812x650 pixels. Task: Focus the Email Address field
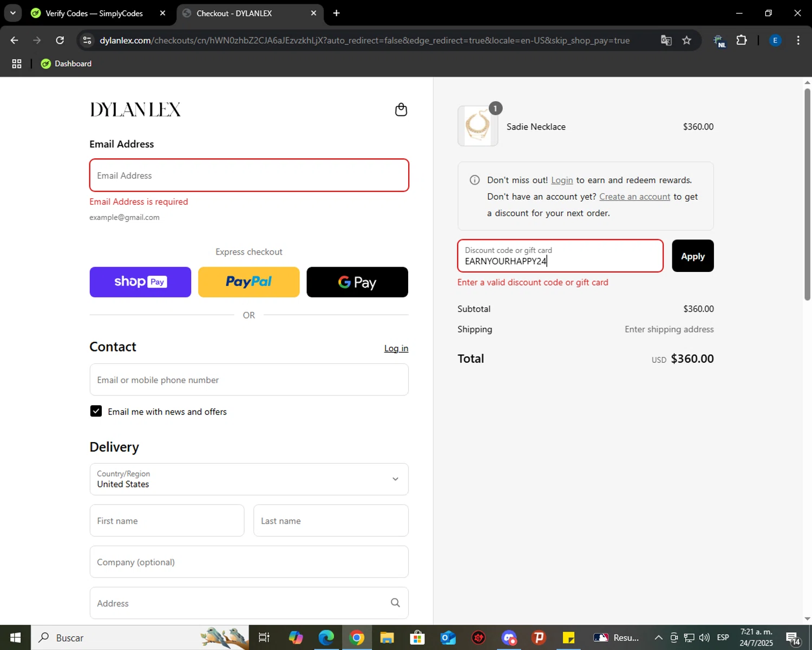pyautogui.click(x=249, y=175)
